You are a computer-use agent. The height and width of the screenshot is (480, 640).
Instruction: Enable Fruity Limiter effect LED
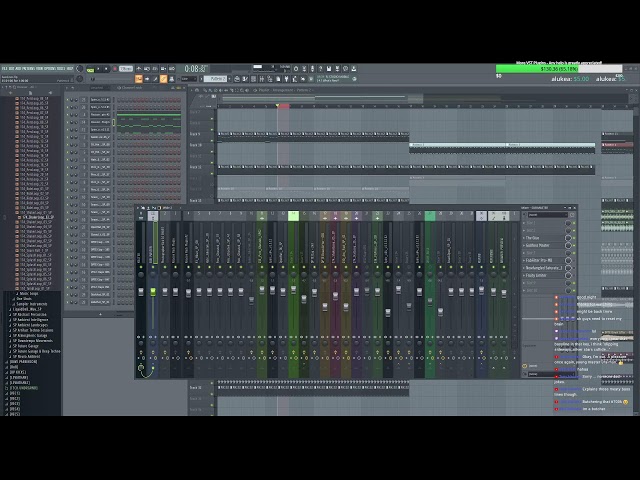(574, 276)
